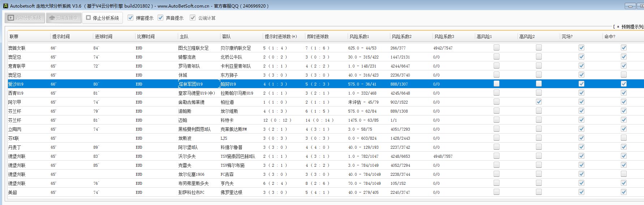Image resolution: width=644 pixels, height=205 pixels.
Task: Check 命中? for 休城 vs 东方狮子 row
Action: [x=624, y=75]
